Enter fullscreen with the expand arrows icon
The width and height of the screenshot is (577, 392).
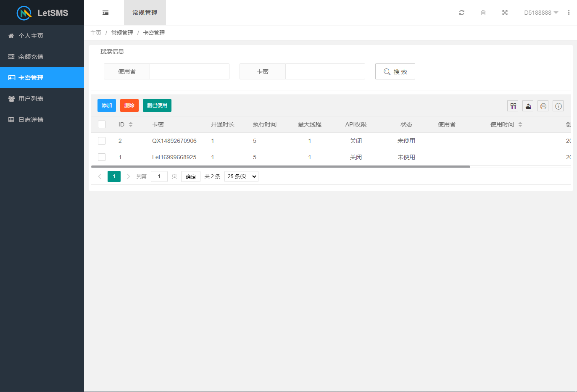pos(505,13)
